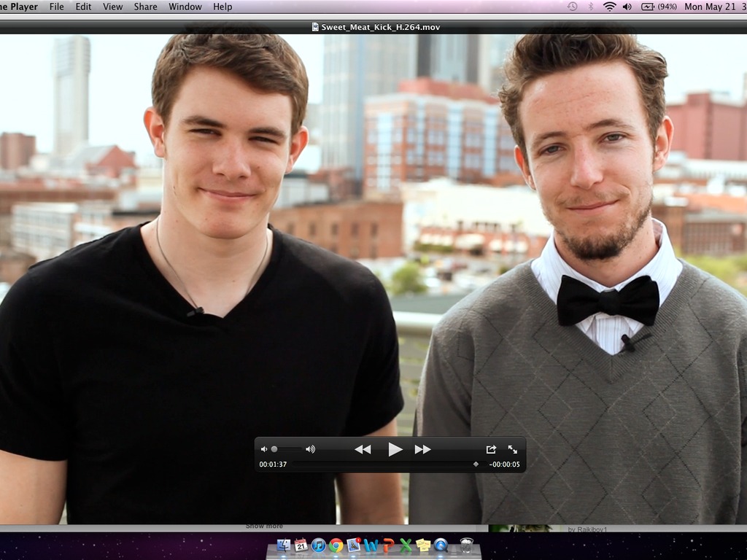Launch iTunes from the Dock
Viewport: 747px width, 560px height.
click(318, 545)
